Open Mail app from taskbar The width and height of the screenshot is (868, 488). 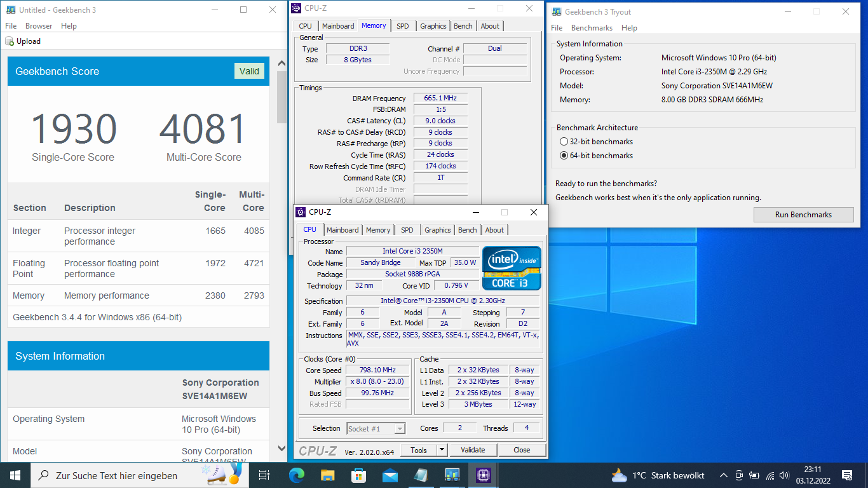coord(390,475)
